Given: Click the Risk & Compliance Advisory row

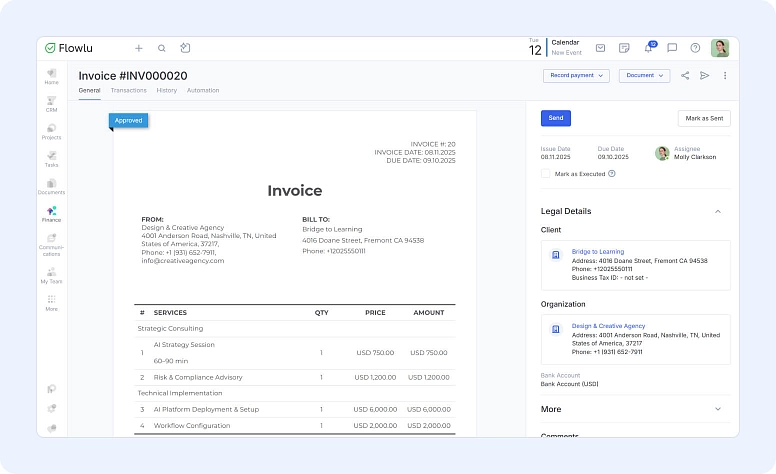Looking at the screenshot, I should tap(294, 378).
